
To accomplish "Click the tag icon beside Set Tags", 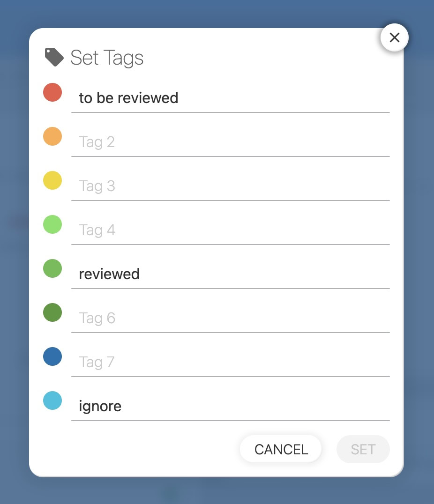I will (54, 57).
